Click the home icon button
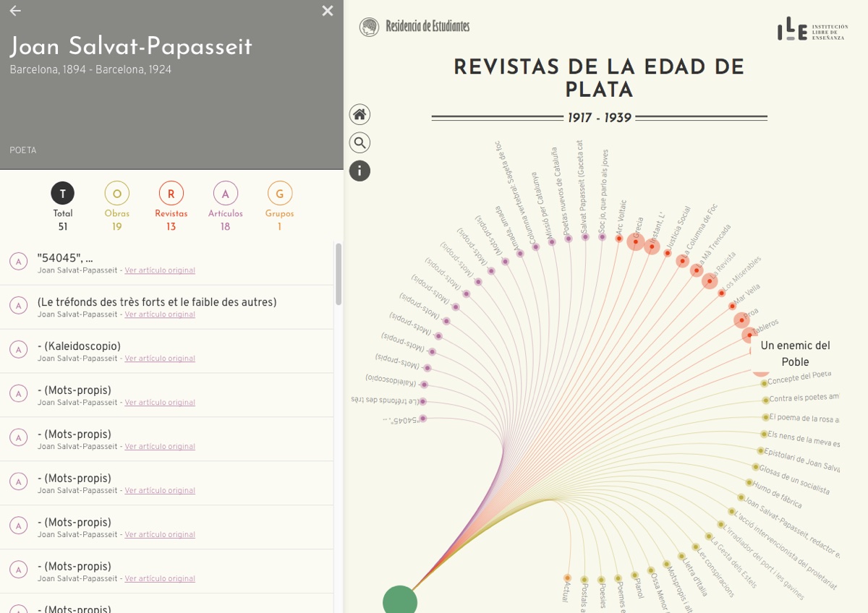Image resolution: width=868 pixels, height=613 pixels. (x=359, y=114)
